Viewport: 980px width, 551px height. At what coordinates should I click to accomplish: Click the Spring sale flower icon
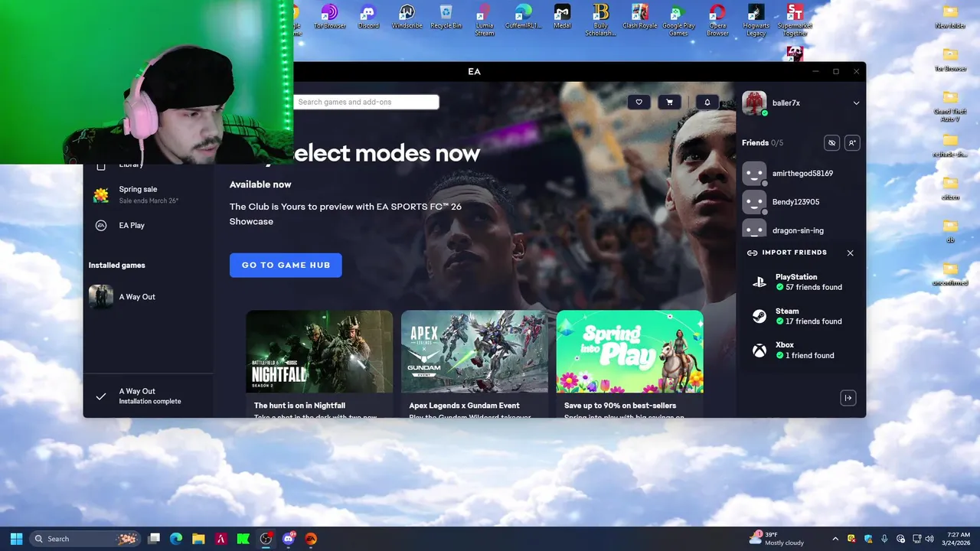101,194
